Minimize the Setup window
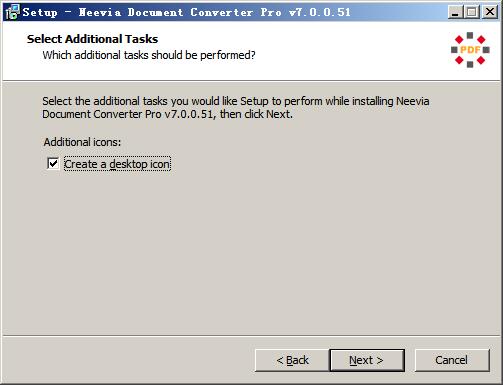503x385 pixels. [454, 12]
